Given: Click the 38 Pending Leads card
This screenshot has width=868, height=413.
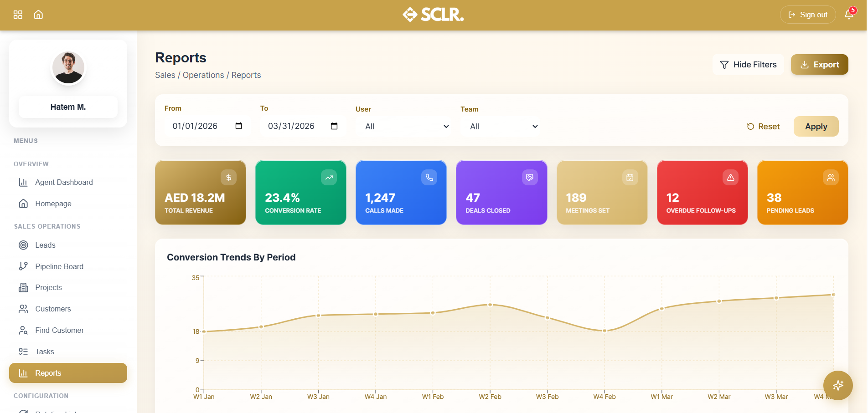Looking at the screenshot, I should [x=803, y=192].
